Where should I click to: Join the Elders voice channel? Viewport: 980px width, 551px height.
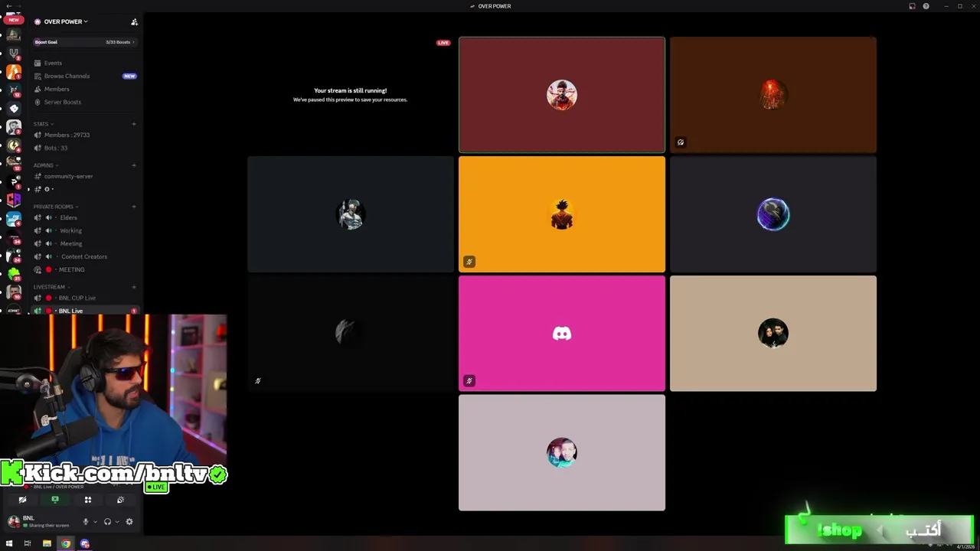tap(85, 217)
